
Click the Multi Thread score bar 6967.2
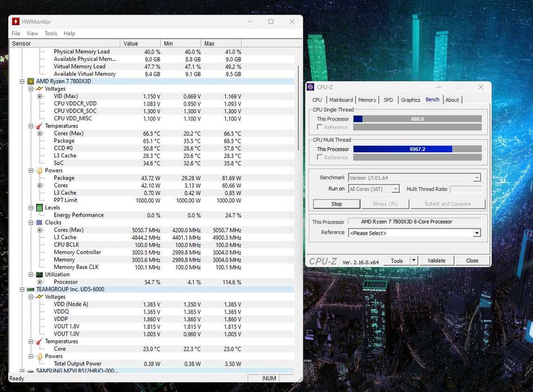click(418, 149)
